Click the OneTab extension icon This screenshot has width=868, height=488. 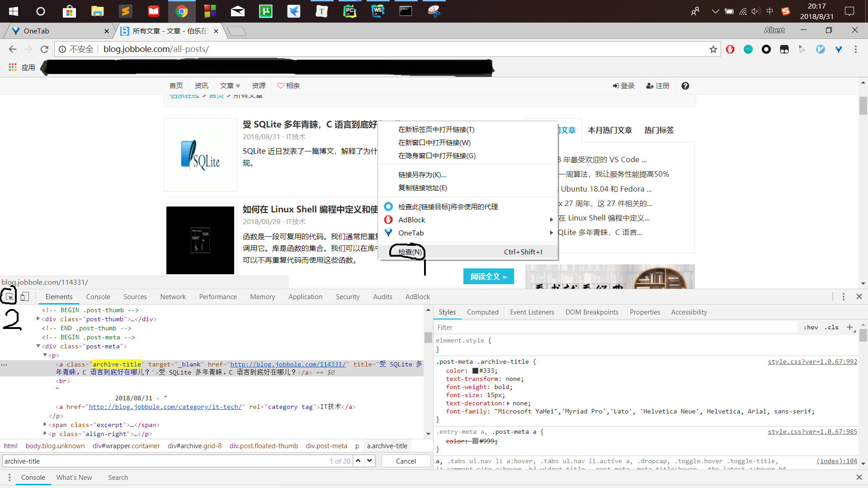[839, 49]
